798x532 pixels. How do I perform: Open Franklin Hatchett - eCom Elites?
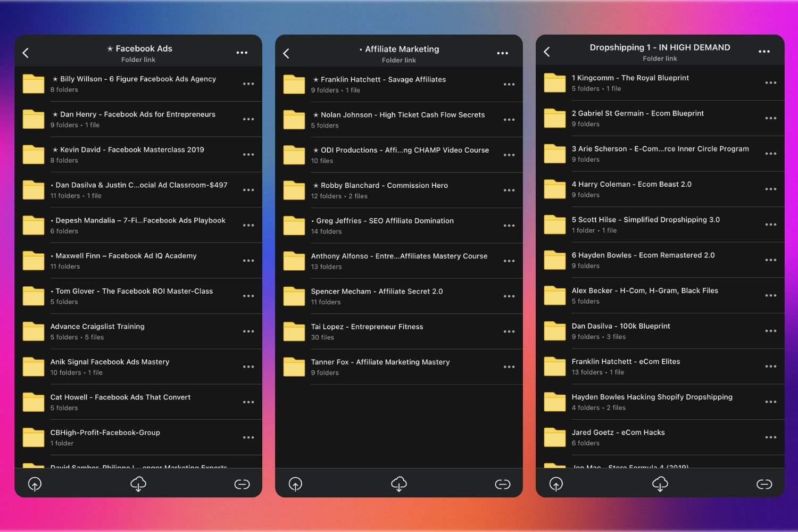(x=660, y=367)
